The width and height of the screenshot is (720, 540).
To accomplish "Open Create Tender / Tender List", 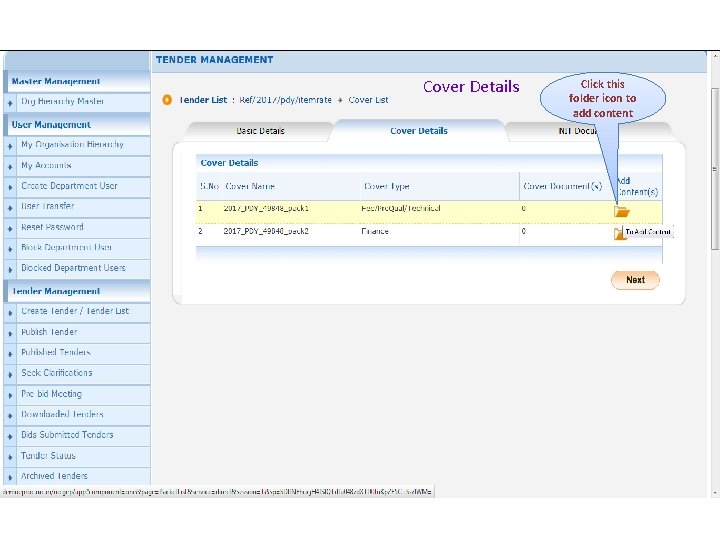I will point(75,311).
